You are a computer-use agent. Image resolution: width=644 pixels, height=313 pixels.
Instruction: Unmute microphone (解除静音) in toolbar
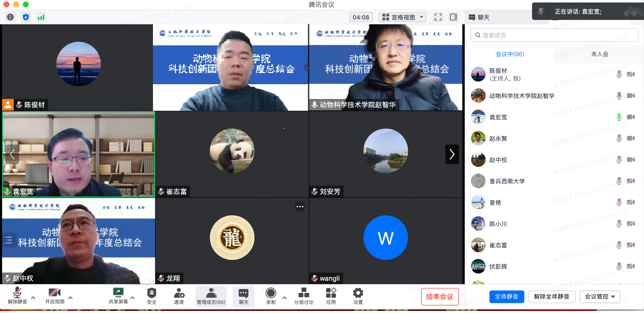click(x=17, y=293)
